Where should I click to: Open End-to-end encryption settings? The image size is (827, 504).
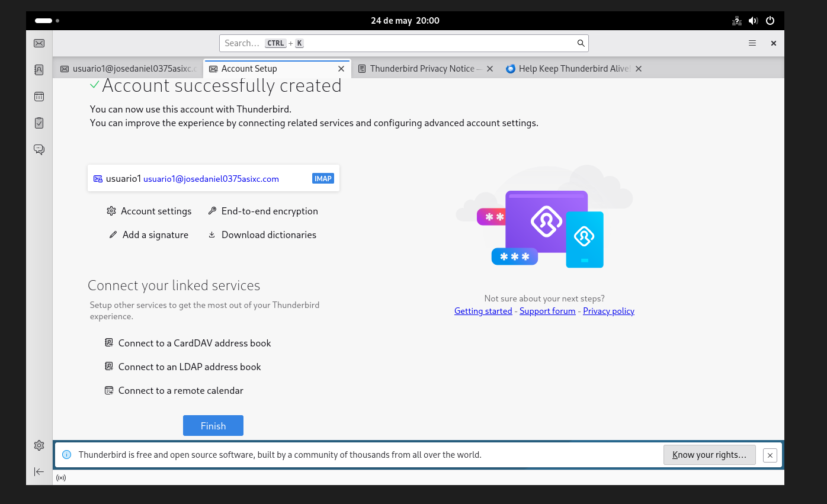click(x=263, y=211)
